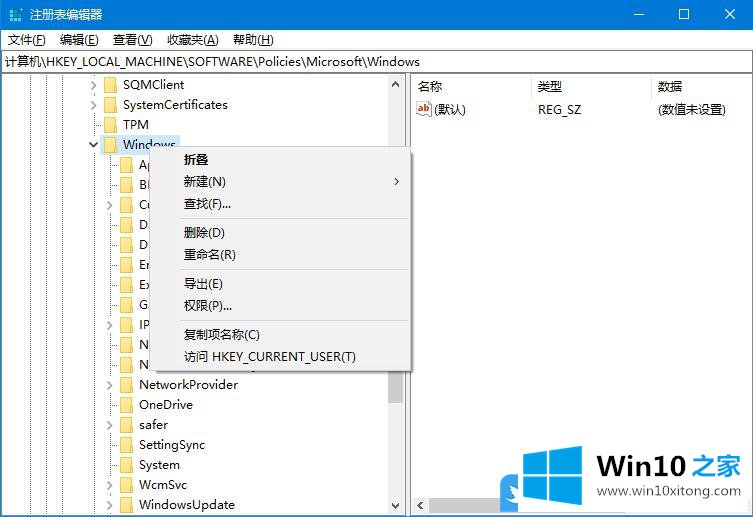Select the OneDrive key label
The height and width of the screenshot is (517, 753).
pos(166,405)
